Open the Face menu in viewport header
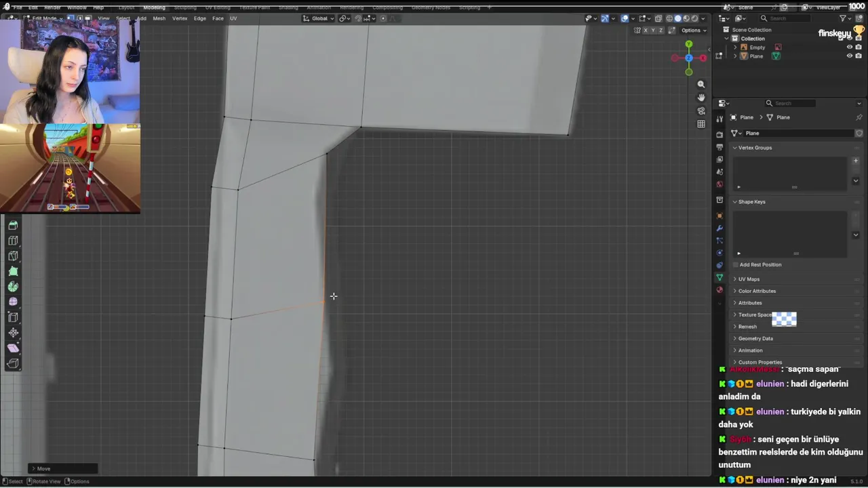The width and height of the screenshot is (868, 488). point(218,18)
